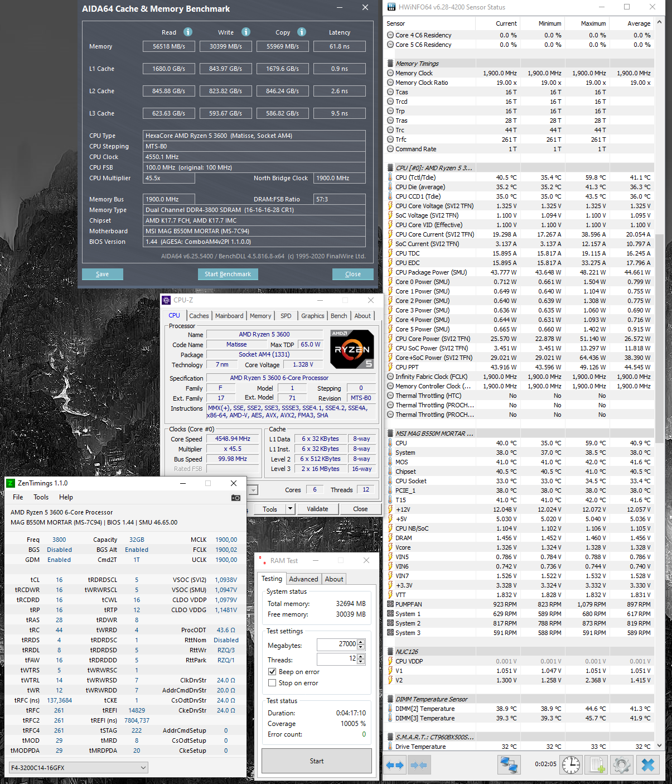672x784 pixels.
Task: Click the Start button in RAM Test
Action: pos(317,761)
